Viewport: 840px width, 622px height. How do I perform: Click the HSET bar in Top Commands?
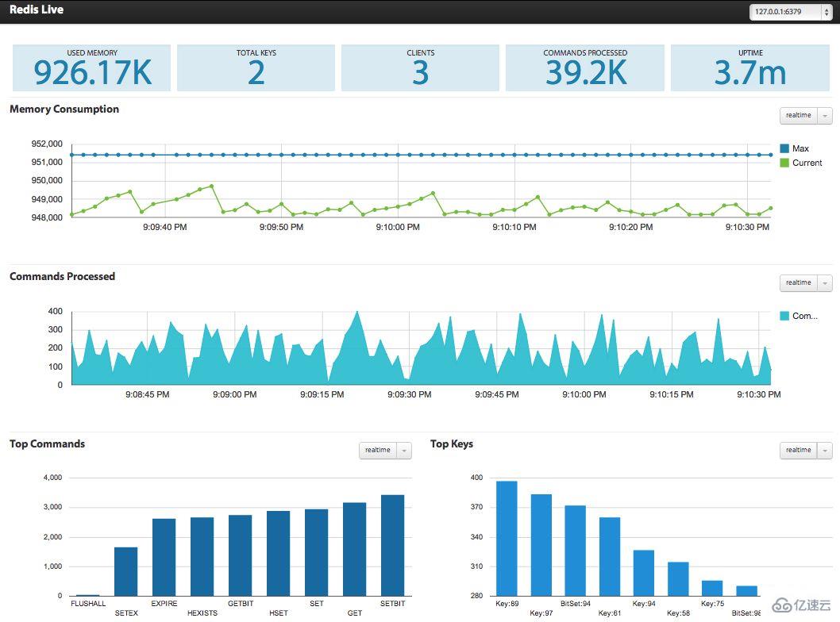click(x=279, y=554)
